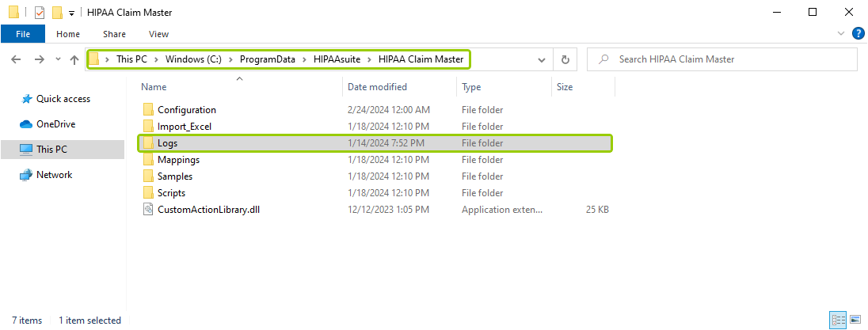Click the Properties quick access icon
Image resolution: width=868 pixels, height=330 pixels.
pos(40,12)
